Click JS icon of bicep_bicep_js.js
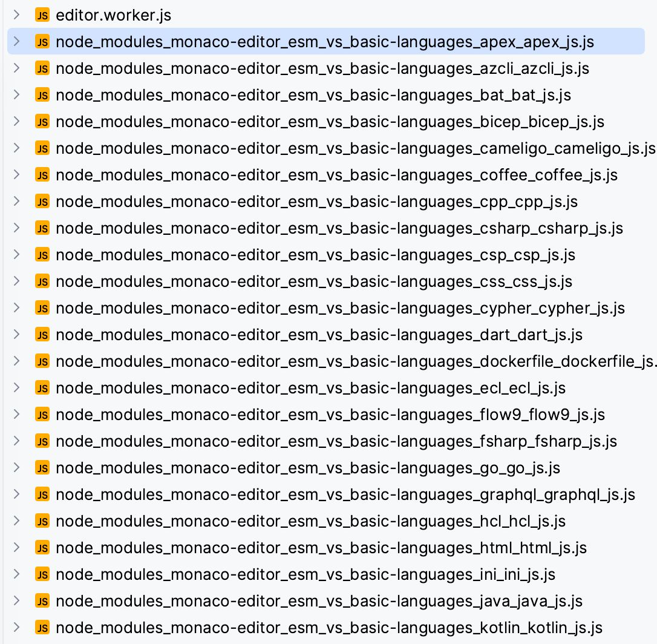 tap(42, 122)
